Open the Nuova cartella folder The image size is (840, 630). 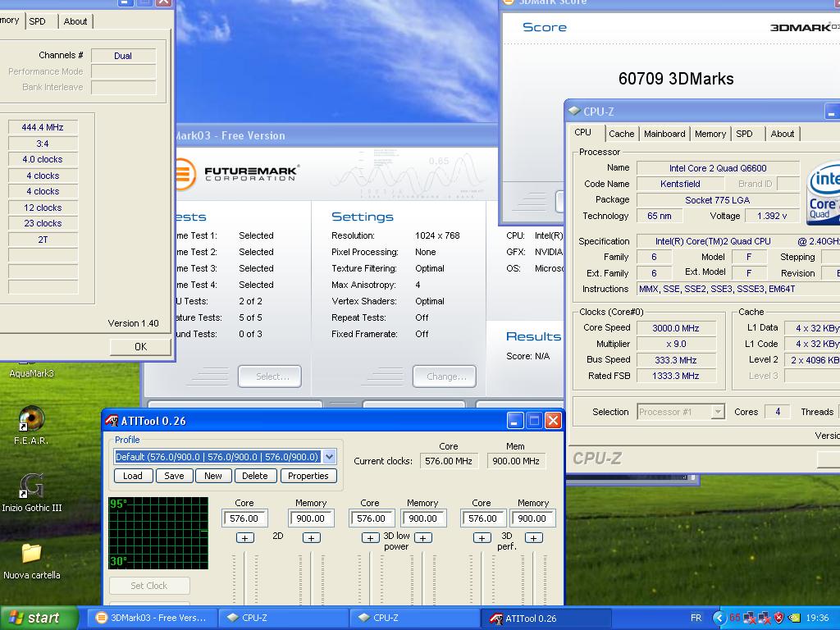[31, 554]
